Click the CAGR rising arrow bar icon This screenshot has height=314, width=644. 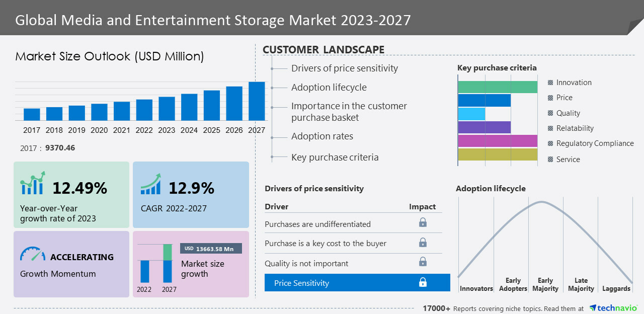pyautogui.click(x=150, y=184)
